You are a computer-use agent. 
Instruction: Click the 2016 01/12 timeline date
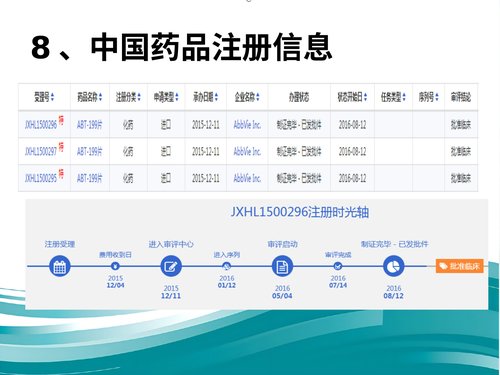click(x=227, y=282)
